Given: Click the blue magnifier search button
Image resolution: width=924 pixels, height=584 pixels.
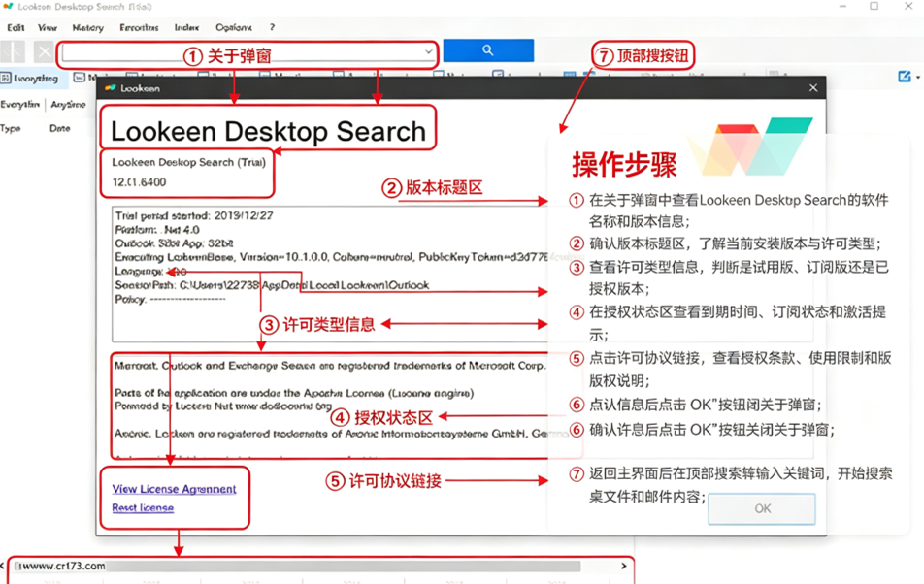Looking at the screenshot, I should click(488, 50).
